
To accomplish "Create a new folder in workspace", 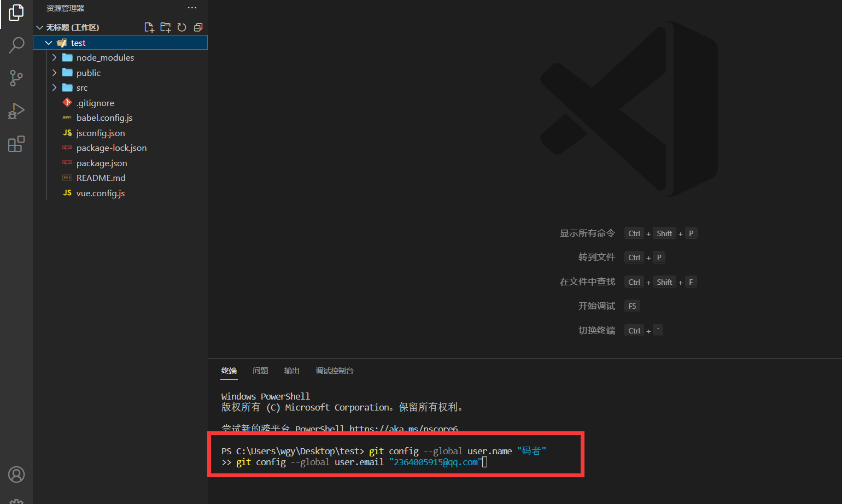I will [165, 27].
